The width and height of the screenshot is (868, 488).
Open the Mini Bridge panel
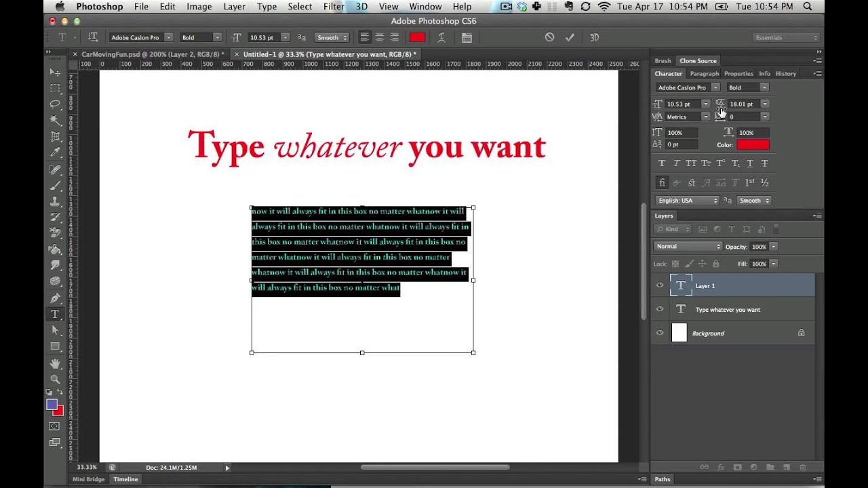tap(89, 479)
